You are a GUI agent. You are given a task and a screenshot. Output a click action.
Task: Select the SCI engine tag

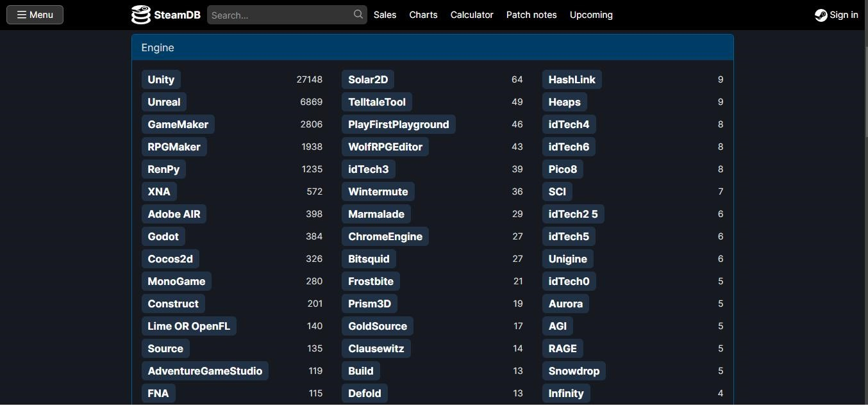click(x=557, y=191)
